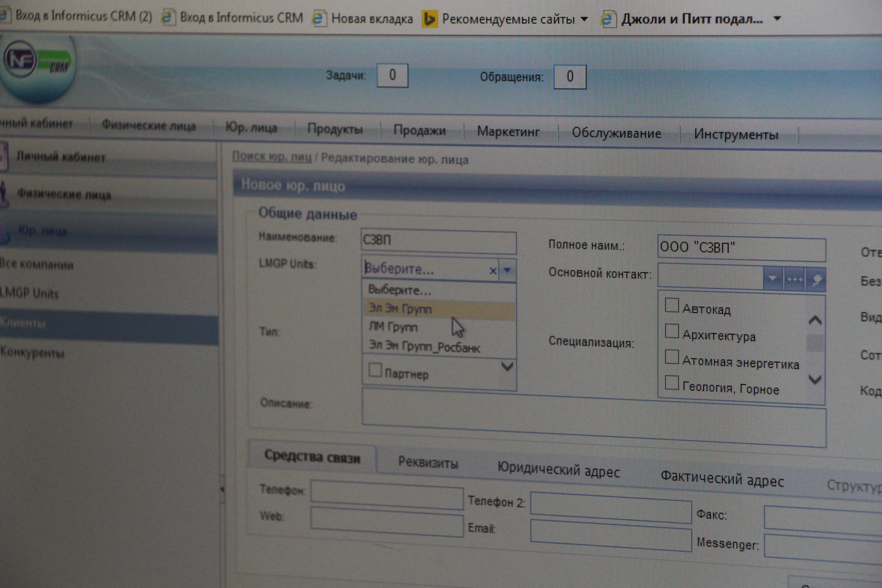This screenshot has width=882, height=588.
Task: Open the LMGP Units dropdown arrow
Action: 507,270
